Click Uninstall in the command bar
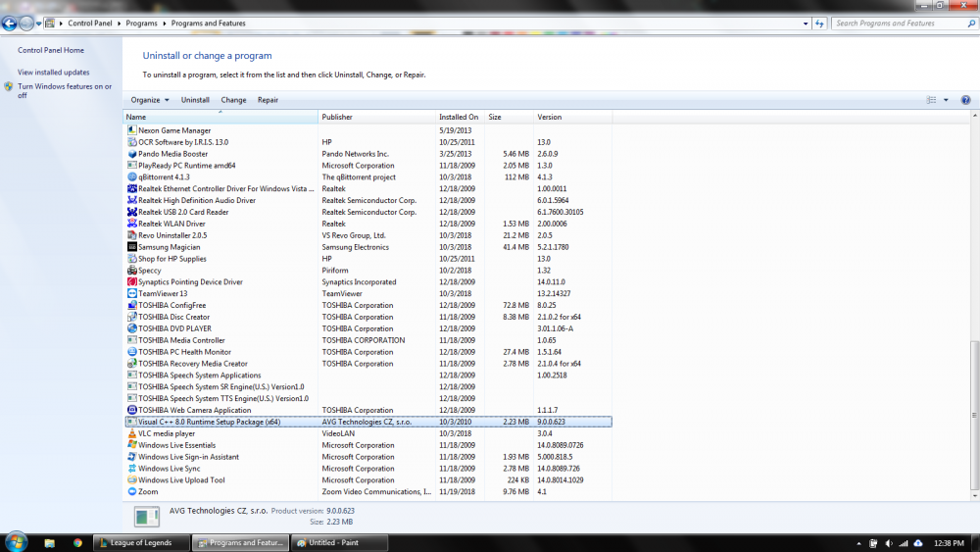 [195, 100]
